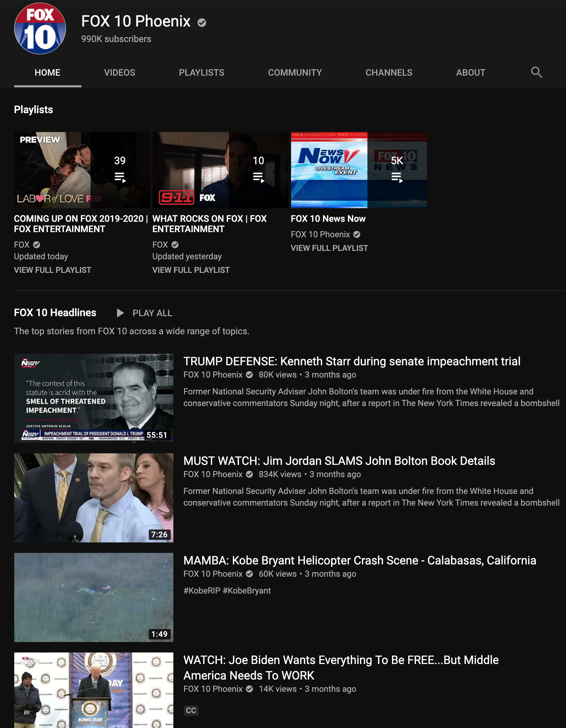Image resolution: width=566 pixels, height=728 pixels.
Task: Open Coming Up on FOX 2019-2020 playlist title
Action: point(81,224)
